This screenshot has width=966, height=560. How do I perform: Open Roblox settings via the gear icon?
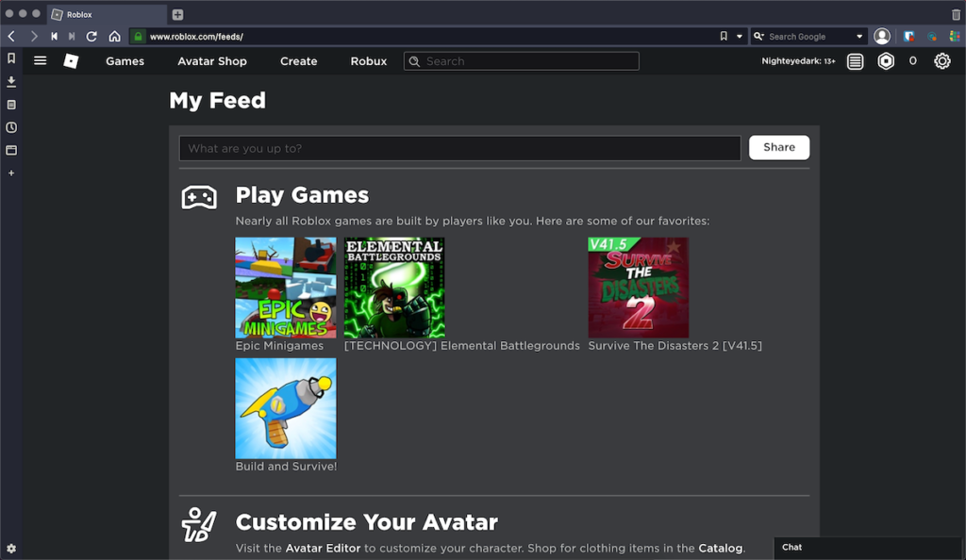tap(941, 60)
